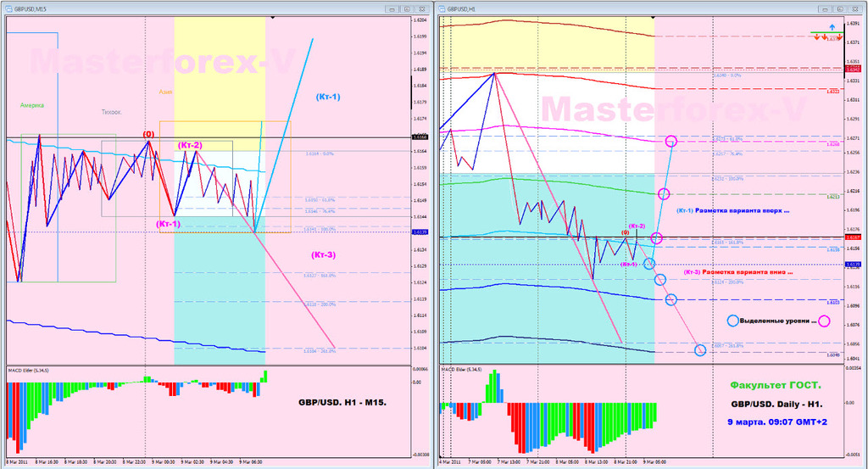The width and height of the screenshot is (868, 469).
Task: Click the 7 Mar 13:00 time axis label
Action: click(x=509, y=462)
